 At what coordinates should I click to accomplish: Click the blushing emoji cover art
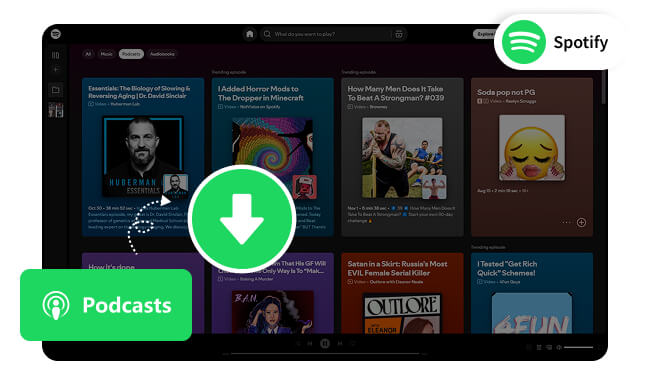pos(532,148)
